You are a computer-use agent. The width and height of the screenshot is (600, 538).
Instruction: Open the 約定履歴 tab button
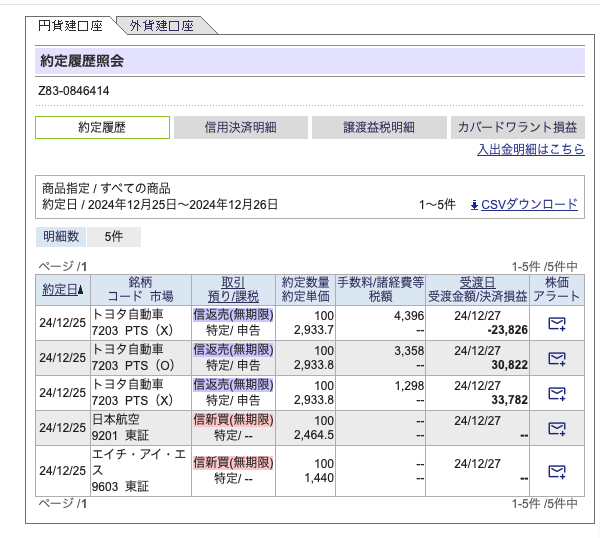101,128
